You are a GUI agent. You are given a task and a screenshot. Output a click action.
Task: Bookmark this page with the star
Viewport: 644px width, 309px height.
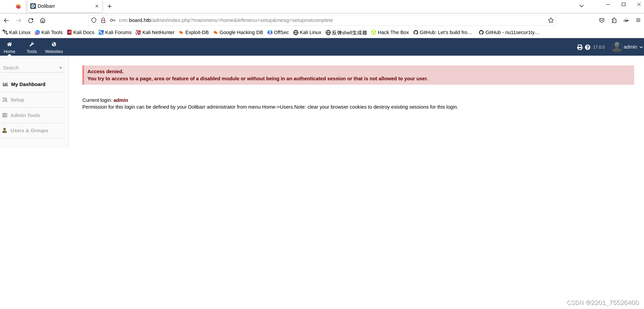(551, 20)
